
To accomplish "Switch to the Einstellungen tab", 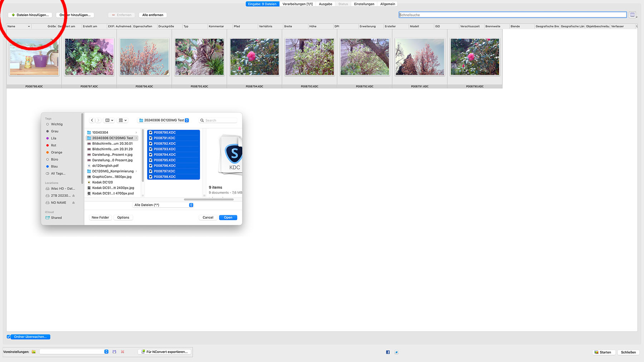I will [x=364, y=4].
